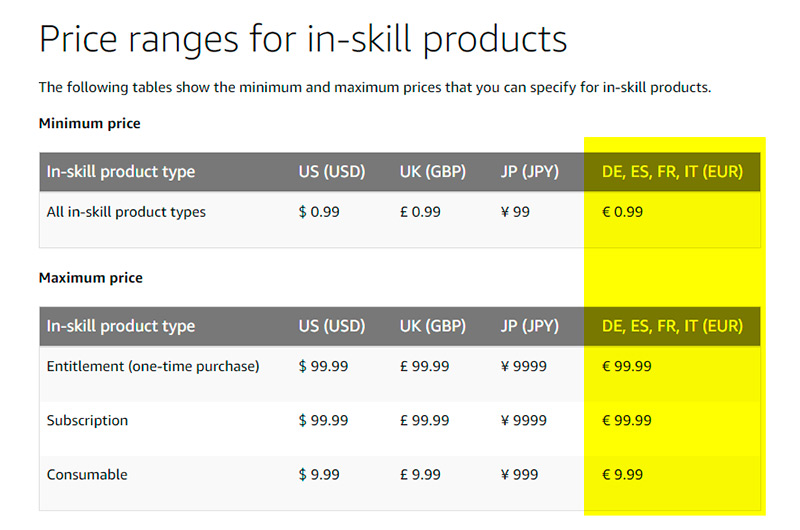Select the "Consumable" row label

(x=87, y=475)
